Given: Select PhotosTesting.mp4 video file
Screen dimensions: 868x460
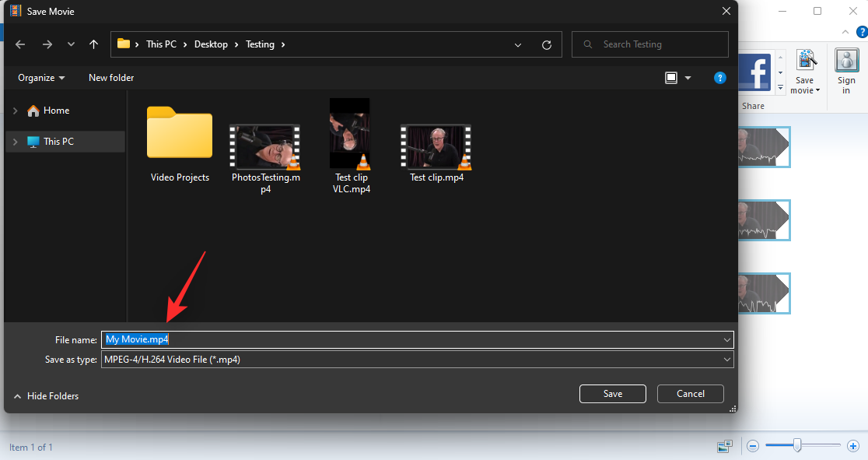Looking at the screenshot, I should 266,159.
